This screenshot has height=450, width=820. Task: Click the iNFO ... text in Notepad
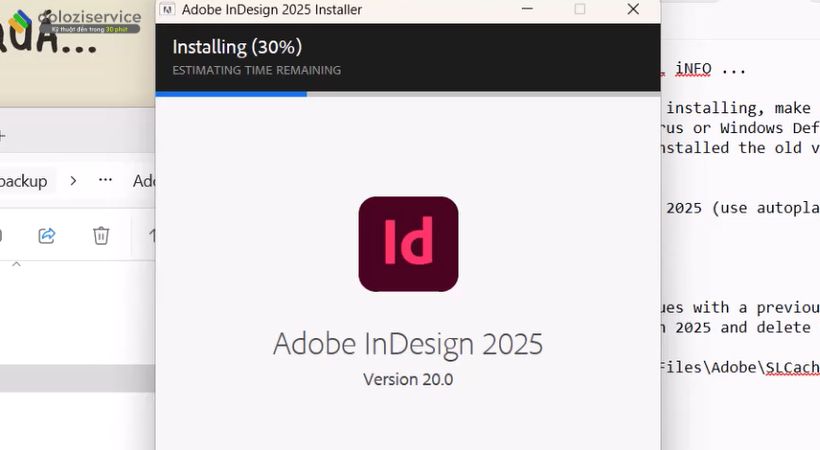pos(710,69)
